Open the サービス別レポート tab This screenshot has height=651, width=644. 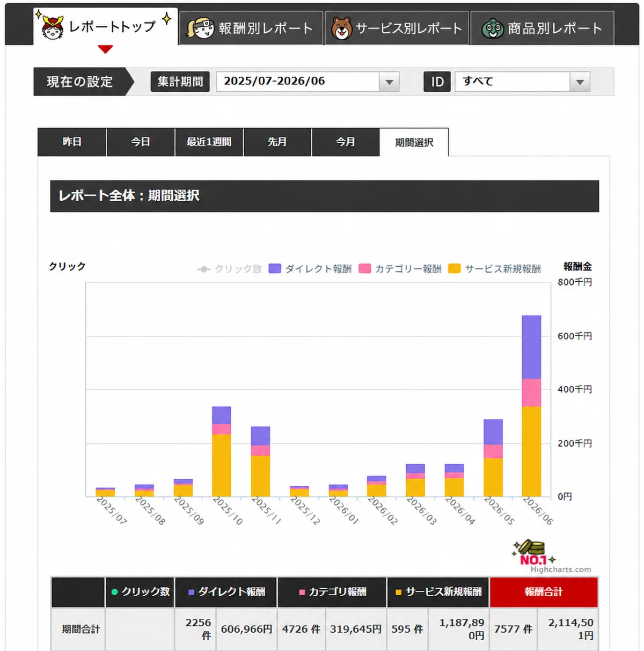point(397,28)
